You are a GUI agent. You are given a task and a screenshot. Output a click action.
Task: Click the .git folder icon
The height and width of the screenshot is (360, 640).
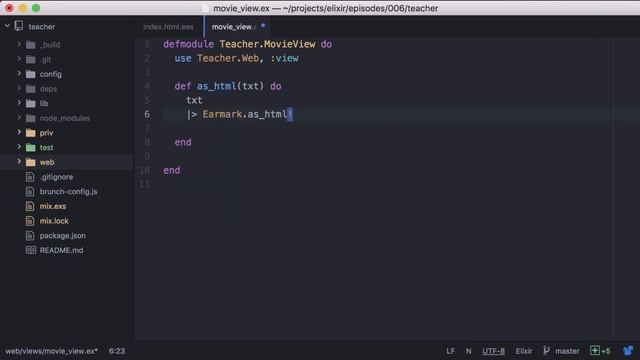pos(31,60)
